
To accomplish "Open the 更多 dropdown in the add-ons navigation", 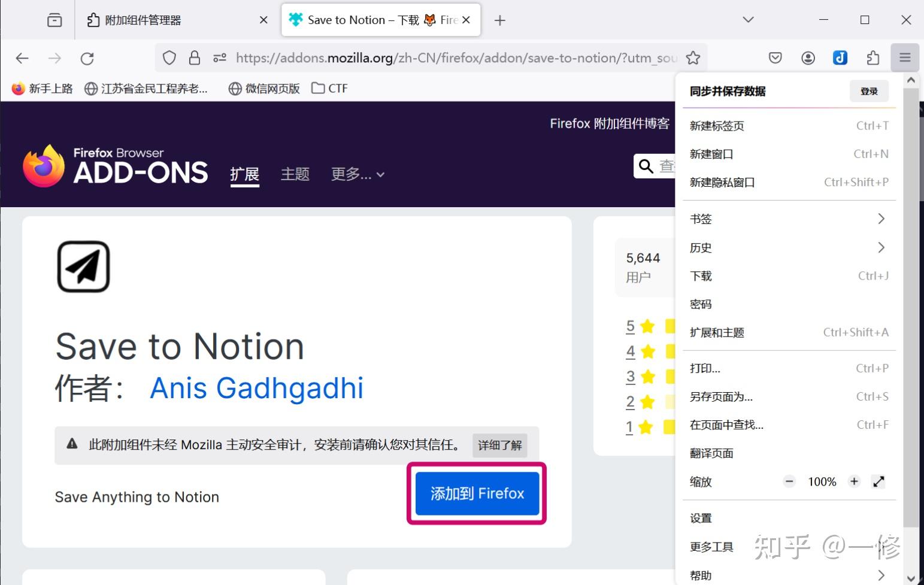I will [x=357, y=174].
